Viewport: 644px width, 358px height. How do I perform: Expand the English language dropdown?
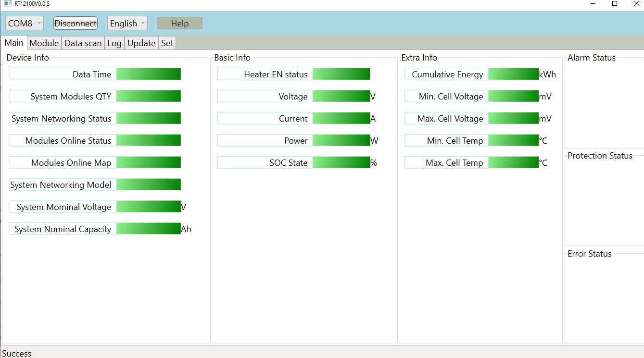tap(127, 23)
